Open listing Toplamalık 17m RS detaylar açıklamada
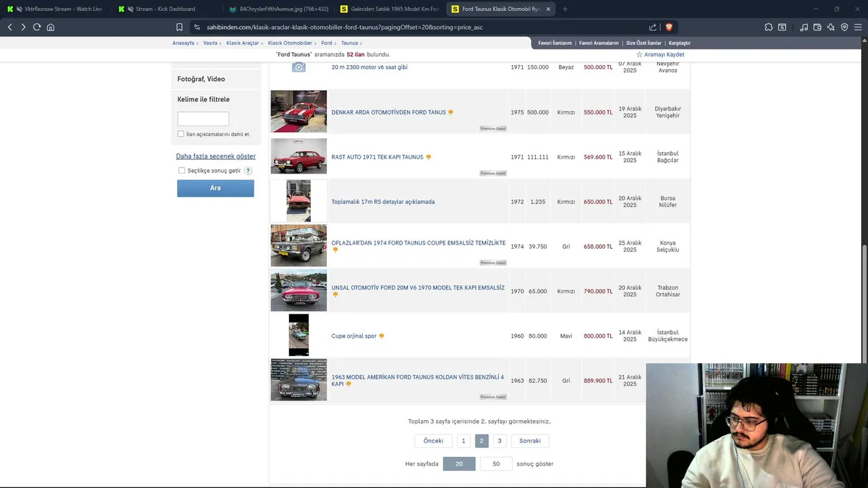This screenshot has height=488, width=868. [x=383, y=202]
